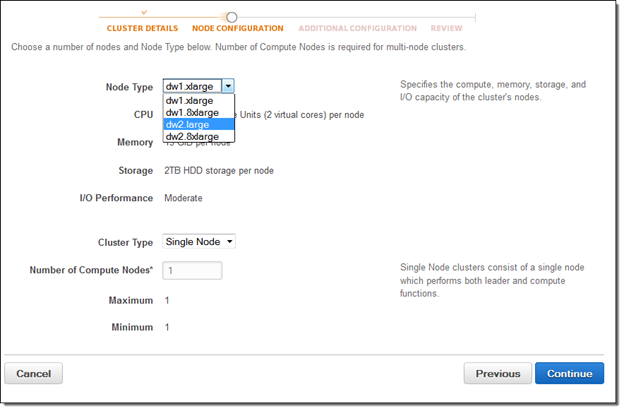Click the blue Continue button

click(x=569, y=373)
